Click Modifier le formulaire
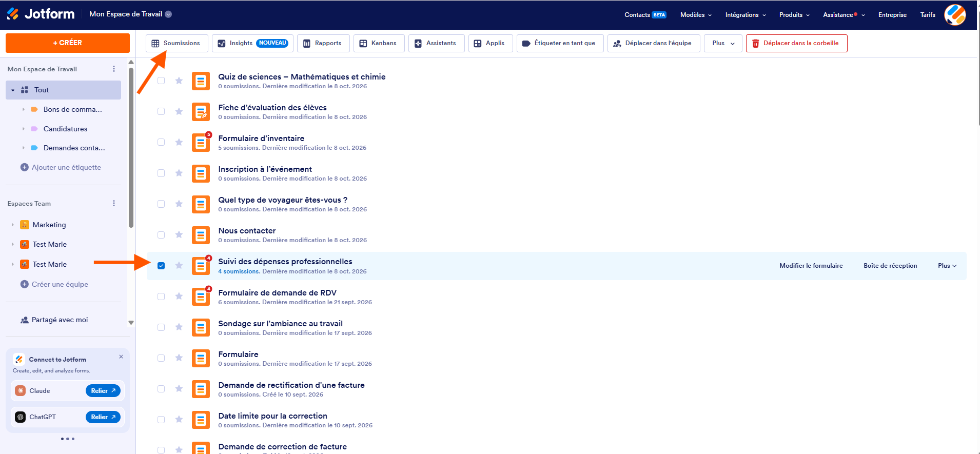The height and width of the screenshot is (454, 980). click(811, 266)
